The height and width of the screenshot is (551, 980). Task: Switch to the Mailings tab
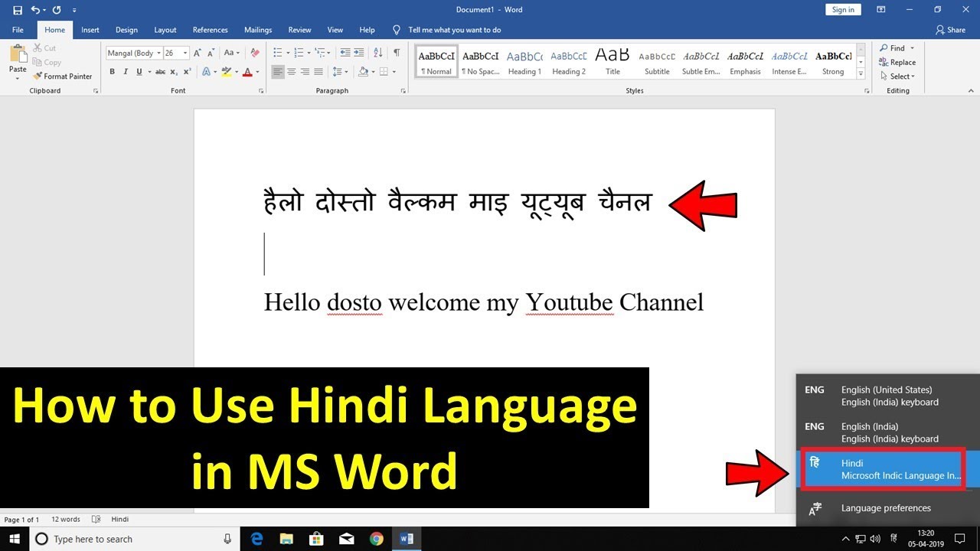pyautogui.click(x=258, y=30)
